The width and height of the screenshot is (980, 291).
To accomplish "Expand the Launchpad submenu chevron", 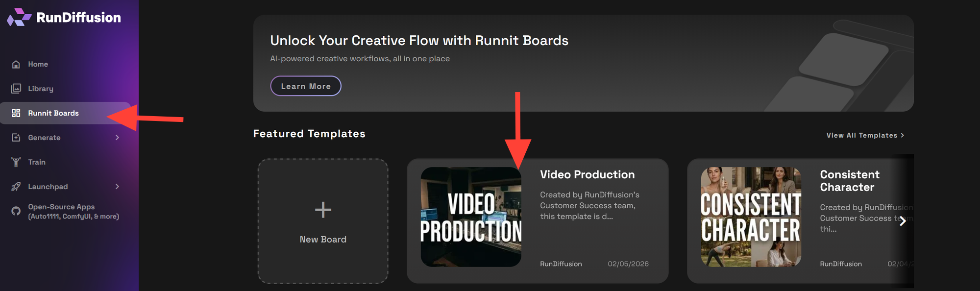I will [x=117, y=187].
